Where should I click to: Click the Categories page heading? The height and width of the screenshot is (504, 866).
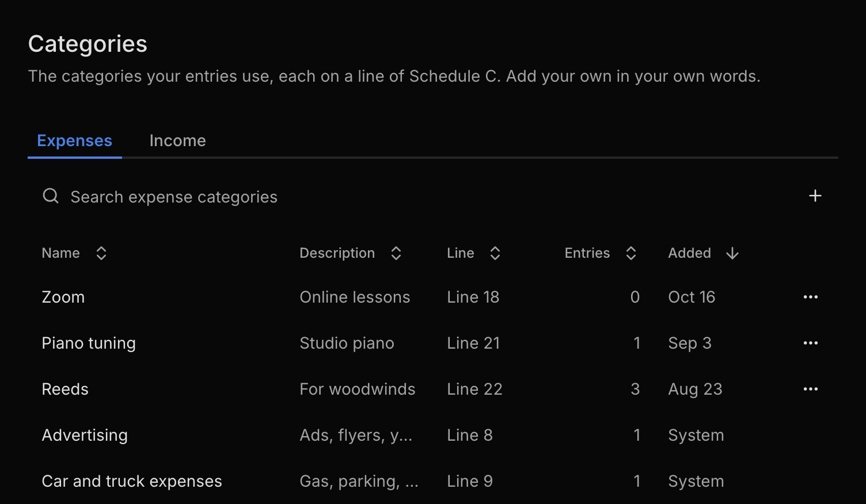88,44
